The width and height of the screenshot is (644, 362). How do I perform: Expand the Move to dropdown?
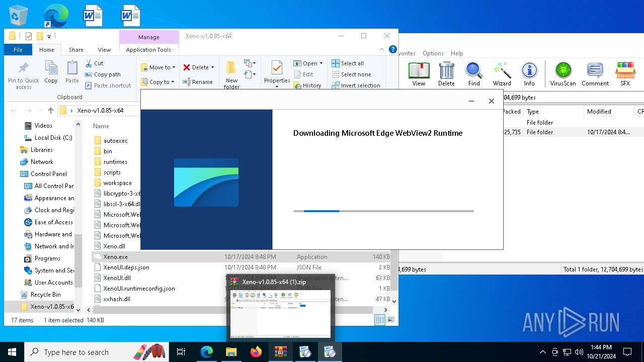pos(174,67)
